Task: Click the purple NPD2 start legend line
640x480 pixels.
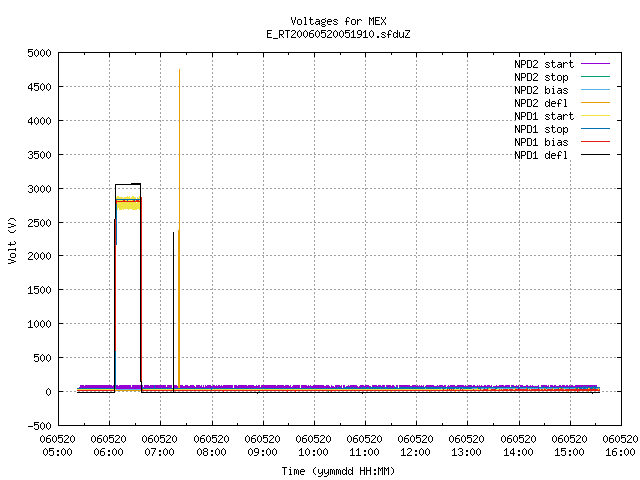Action: tap(595, 64)
